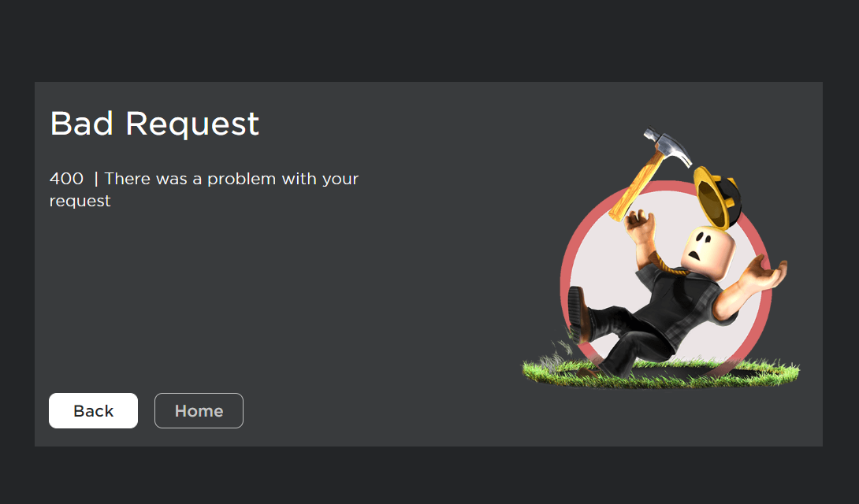Click the rope around character's neck

[x=669, y=266]
